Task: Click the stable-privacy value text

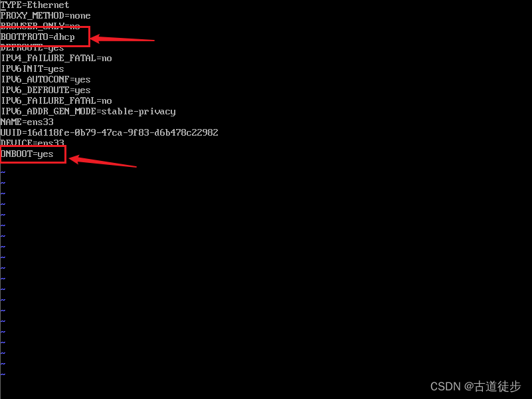Action: 138,111
